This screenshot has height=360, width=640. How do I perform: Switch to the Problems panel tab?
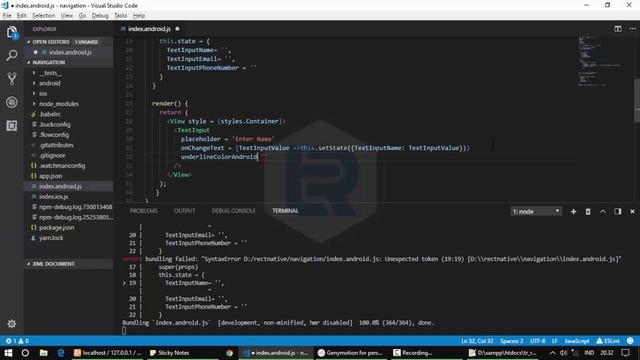pyautogui.click(x=143, y=211)
